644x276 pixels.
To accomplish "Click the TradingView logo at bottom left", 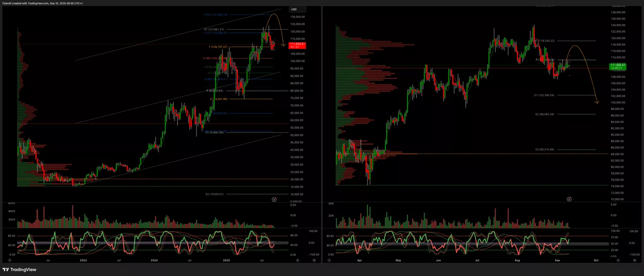I will click(x=19, y=270).
